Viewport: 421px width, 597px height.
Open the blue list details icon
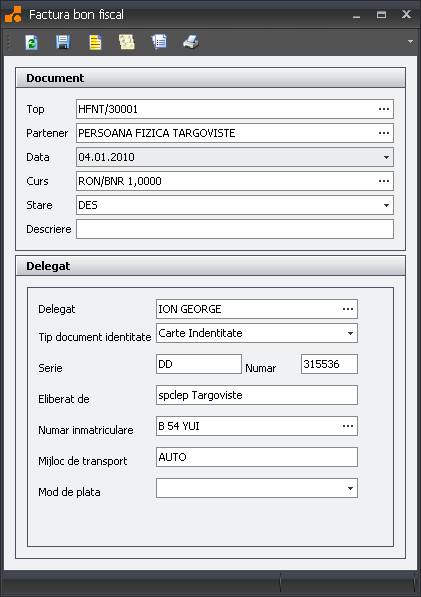tap(159, 42)
